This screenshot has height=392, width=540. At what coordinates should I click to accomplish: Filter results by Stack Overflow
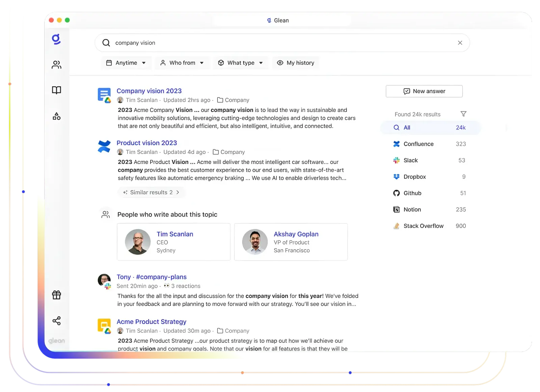pos(430,226)
